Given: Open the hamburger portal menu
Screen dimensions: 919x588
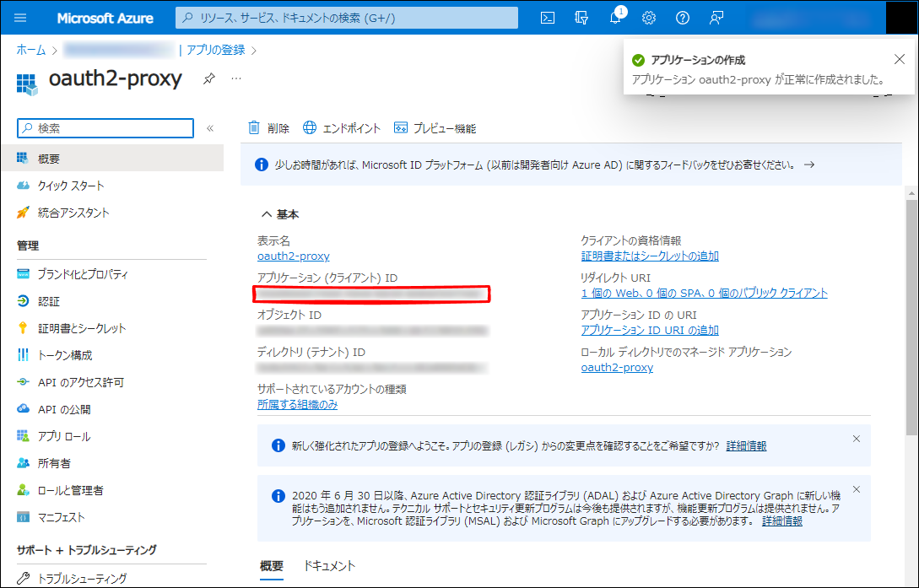Looking at the screenshot, I should 21,18.
